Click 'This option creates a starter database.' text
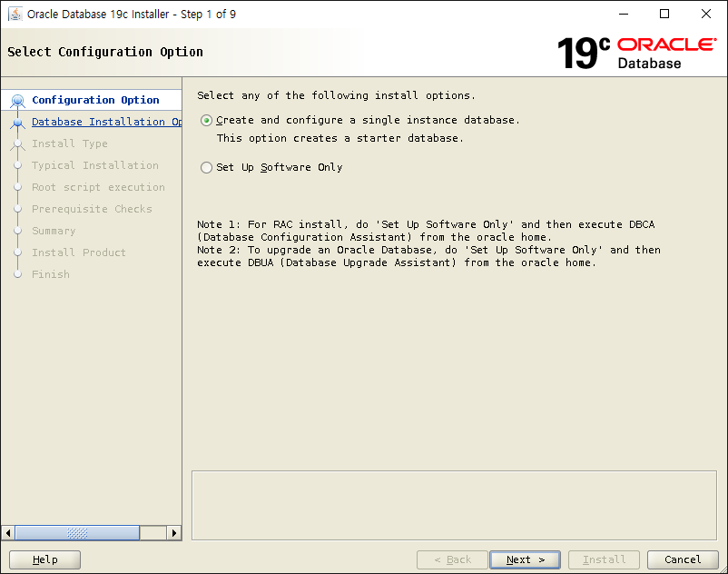Image resolution: width=728 pixels, height=574 pixels. tap(339, 138)
